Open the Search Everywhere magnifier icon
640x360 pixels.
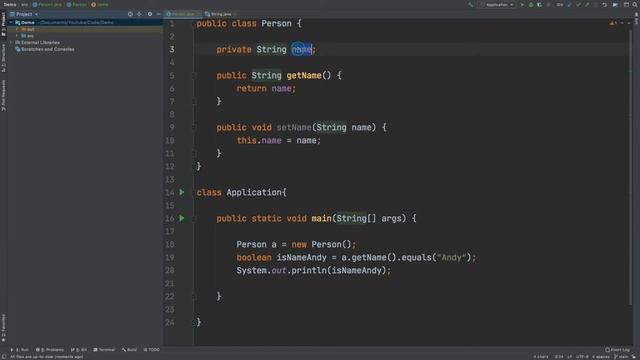coord(635,5)
